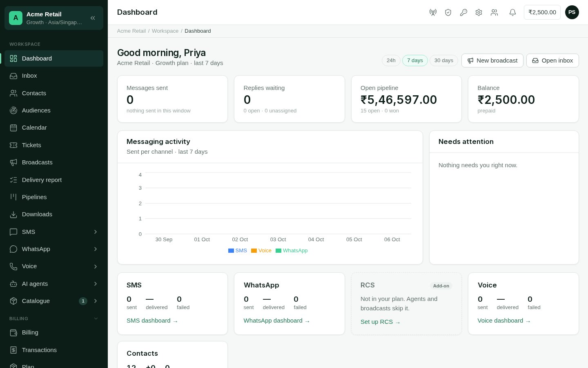Collapse sidebar with double chevron icon
Screen dimensions: 588x368
93,18
